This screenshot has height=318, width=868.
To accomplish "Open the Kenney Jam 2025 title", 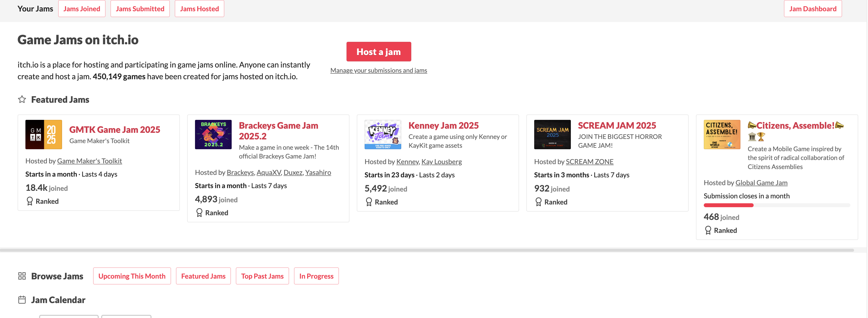I will coord(444,125).
